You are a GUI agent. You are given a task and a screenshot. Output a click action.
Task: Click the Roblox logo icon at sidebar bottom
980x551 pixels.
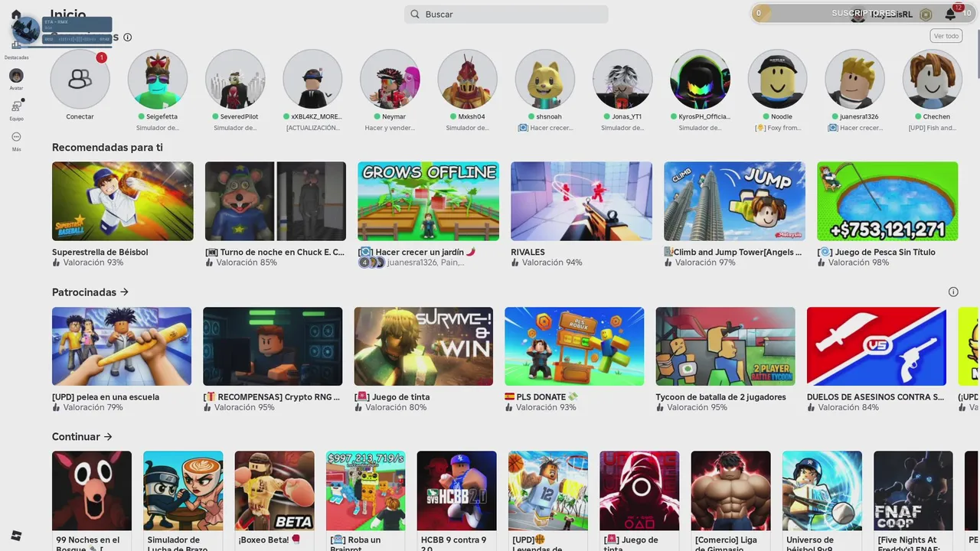16,536
